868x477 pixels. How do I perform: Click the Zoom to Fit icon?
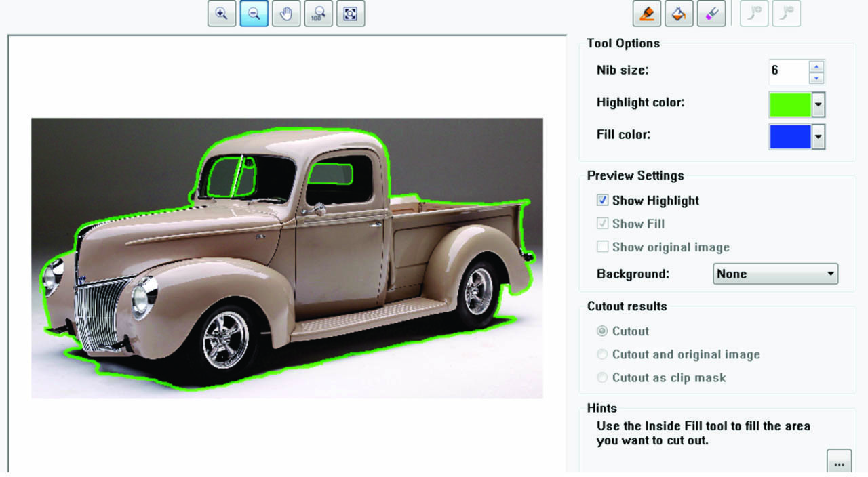coord(351,14)
